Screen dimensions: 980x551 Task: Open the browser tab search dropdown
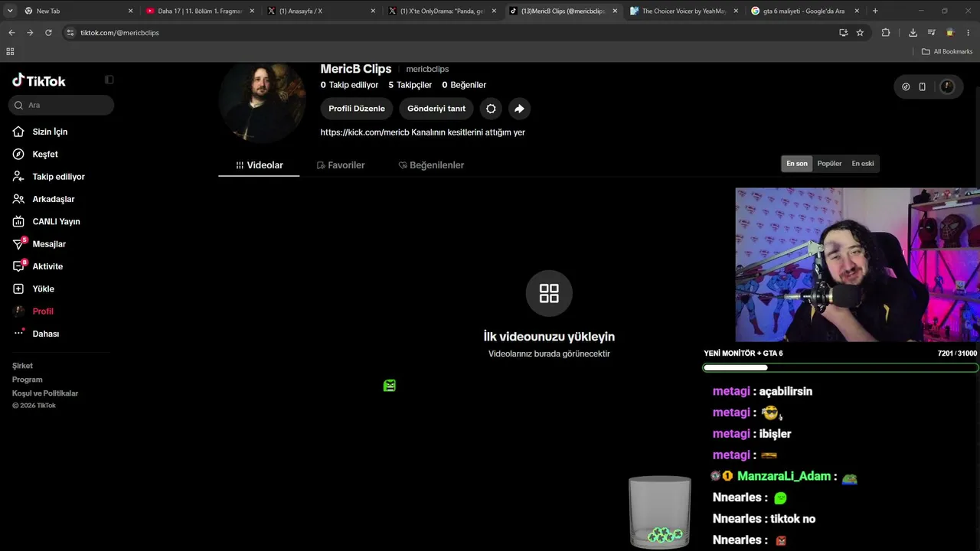[x=10, y=11]
